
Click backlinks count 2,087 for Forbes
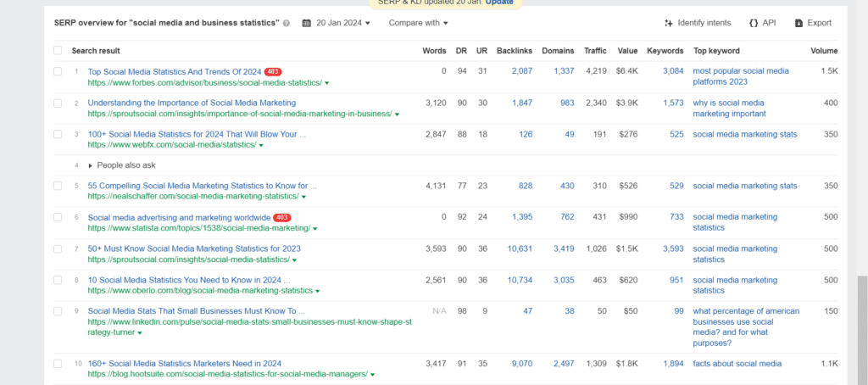pos(522,71)
